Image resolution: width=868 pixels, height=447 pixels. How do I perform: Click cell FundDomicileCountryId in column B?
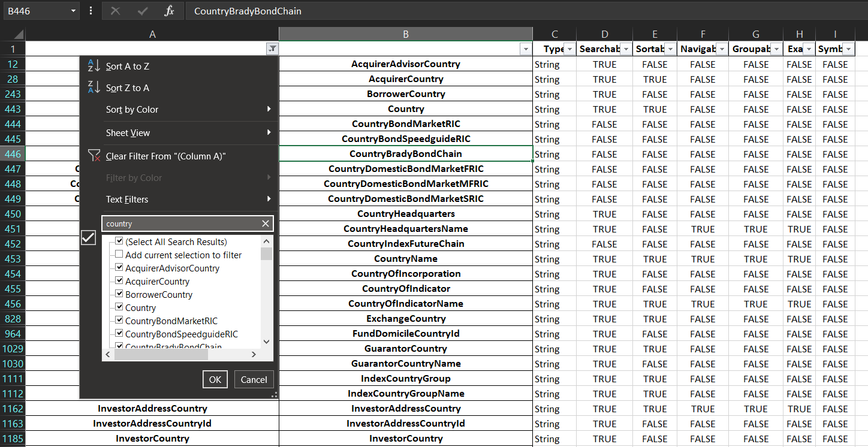[406, 334]
